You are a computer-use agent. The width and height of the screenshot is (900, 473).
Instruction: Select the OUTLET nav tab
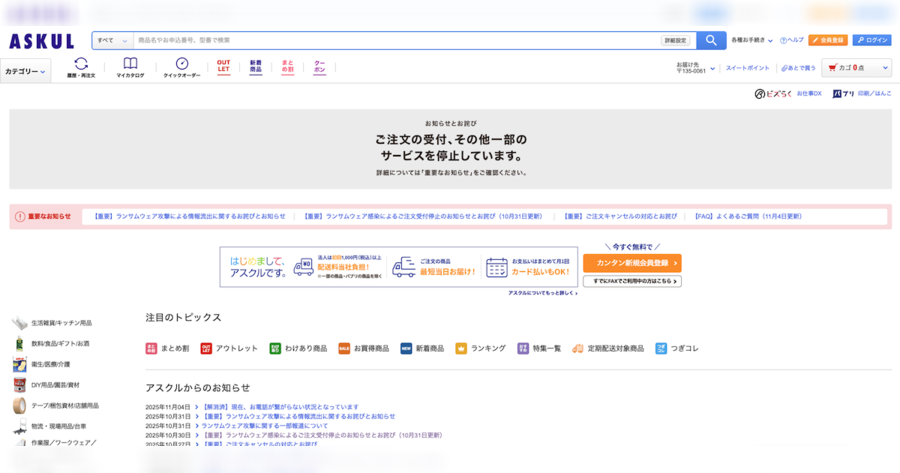(x=224, y=66)
